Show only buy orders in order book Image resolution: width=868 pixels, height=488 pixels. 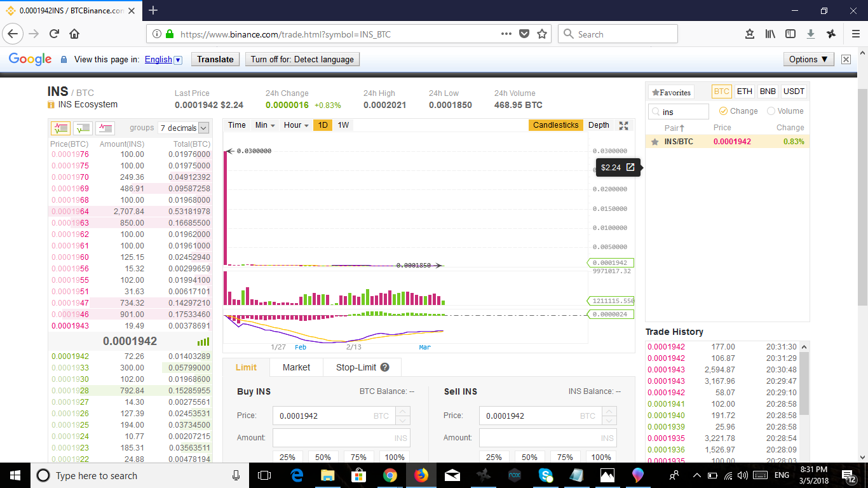83,128
